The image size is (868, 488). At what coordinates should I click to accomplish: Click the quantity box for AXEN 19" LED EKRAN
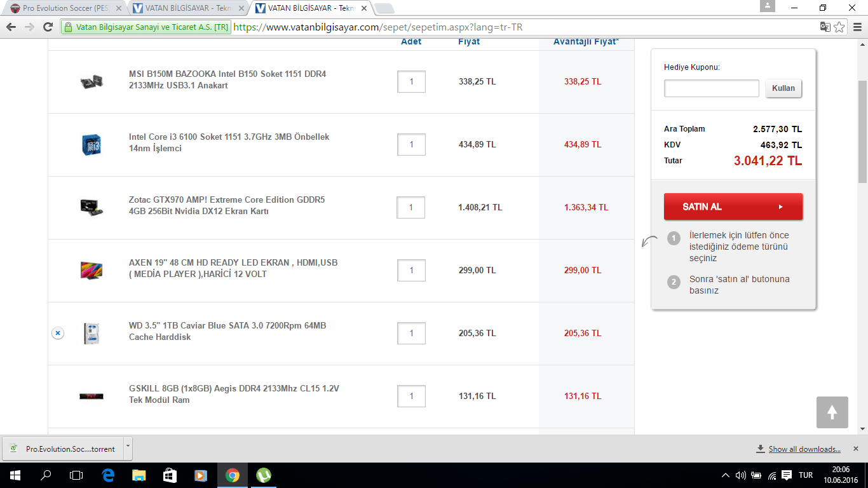click(411, 270)
